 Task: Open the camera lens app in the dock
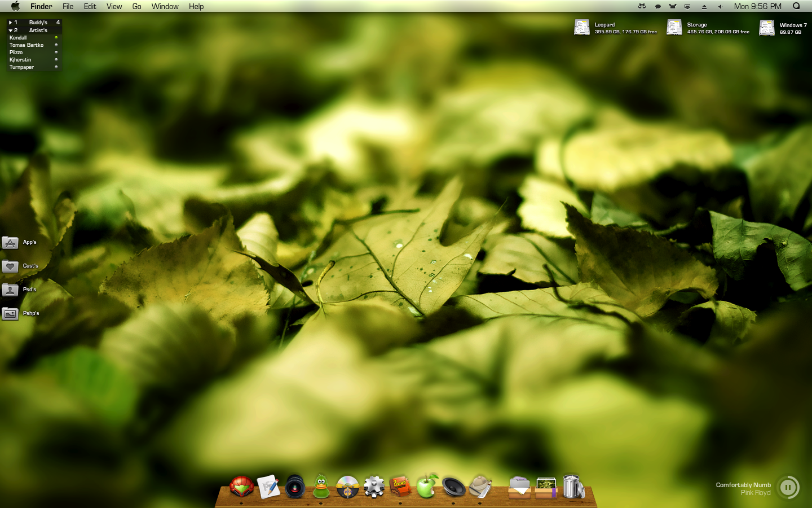point(295,487)
